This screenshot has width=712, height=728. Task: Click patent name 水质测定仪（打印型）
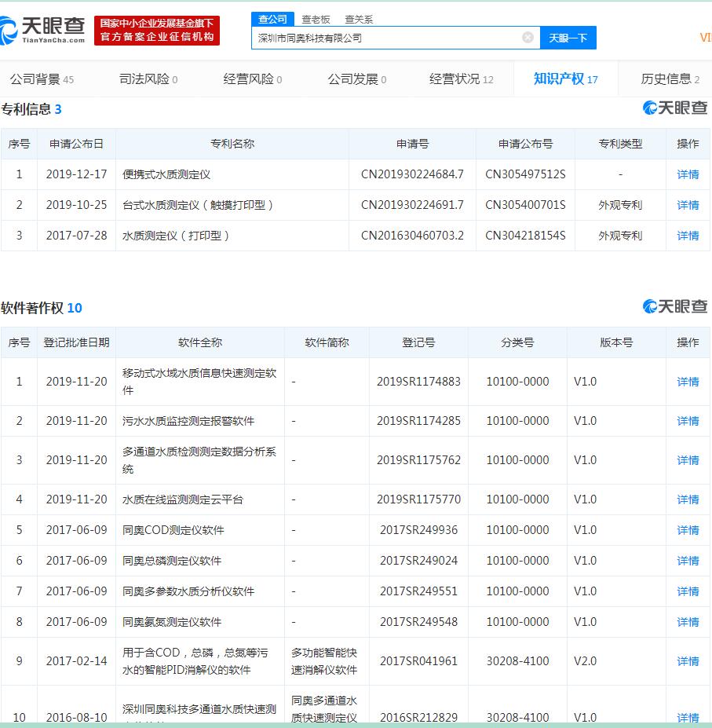[x=175, y=236]
